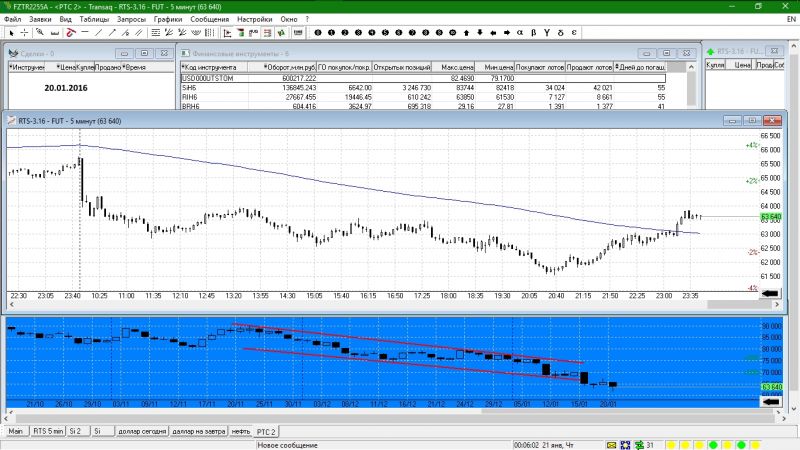Pick the parallel channel lines tool
The height and width of the screenshot is (450, 800).
(x=138, y=33)
